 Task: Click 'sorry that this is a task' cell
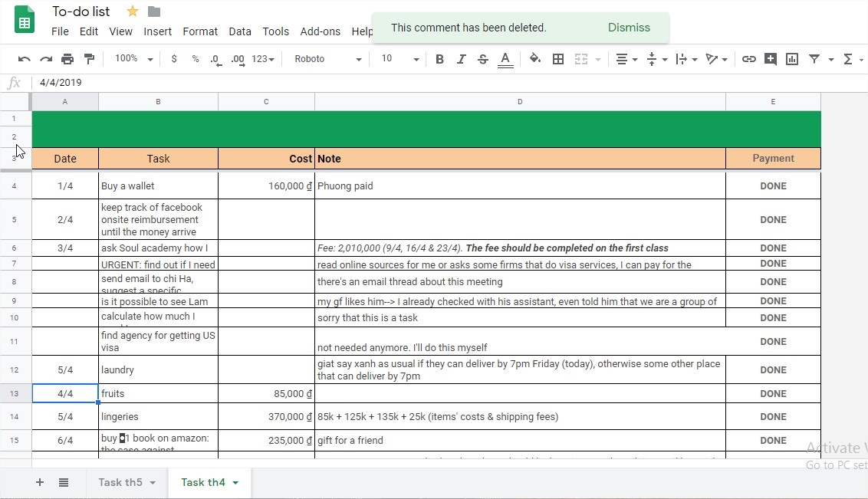click(520, 317)
